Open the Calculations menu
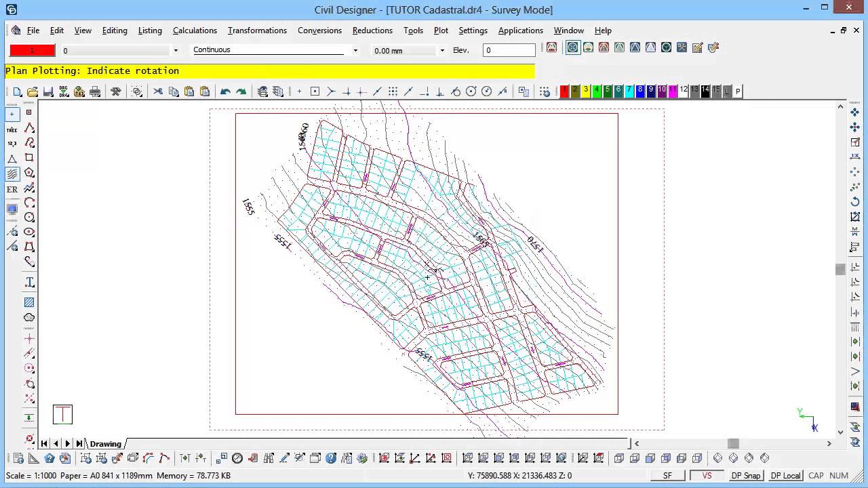The width and height of the screenshot is (868, 488). (x=195, y=30)
